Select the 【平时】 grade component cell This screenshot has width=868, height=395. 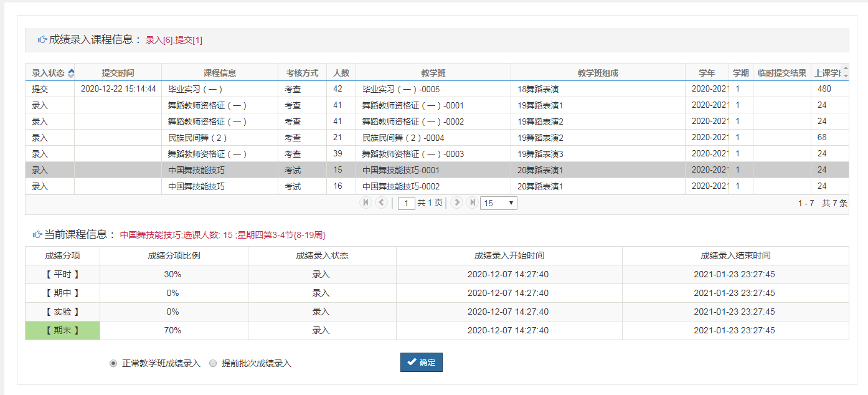click(62, 274)
